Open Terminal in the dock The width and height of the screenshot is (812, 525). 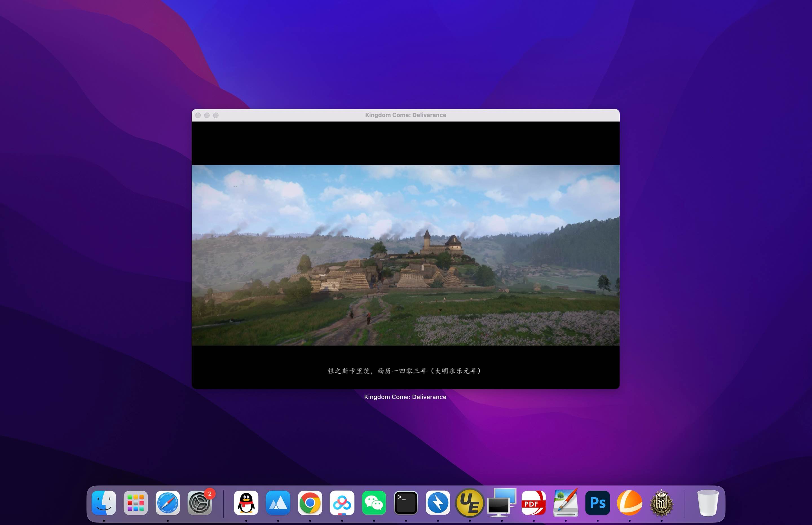click(406, 502)
